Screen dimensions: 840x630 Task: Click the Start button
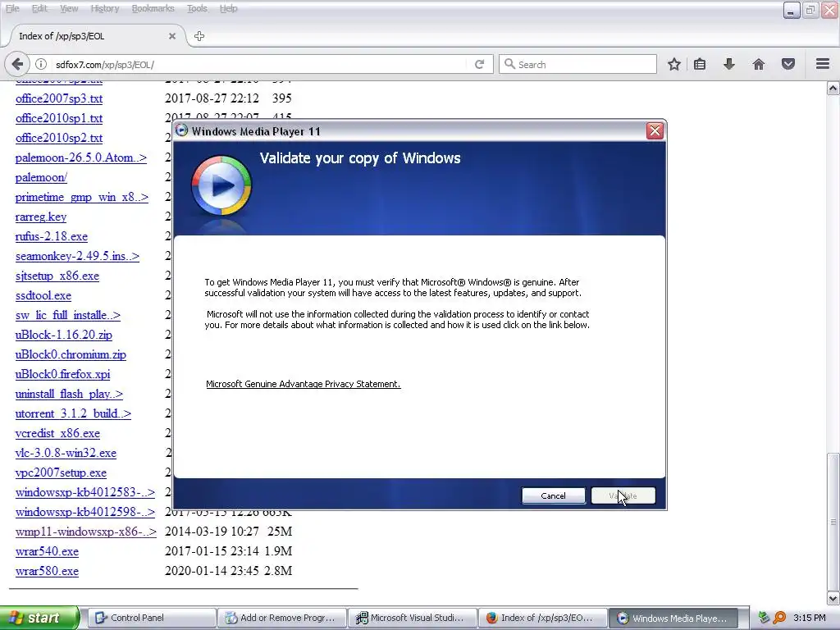(x=39, y=618)
